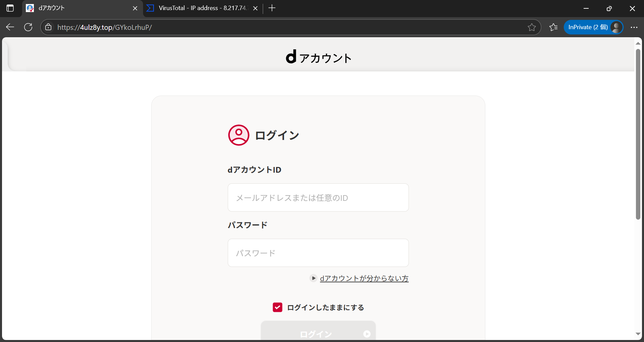Add page to favorites star

point(532,27)
